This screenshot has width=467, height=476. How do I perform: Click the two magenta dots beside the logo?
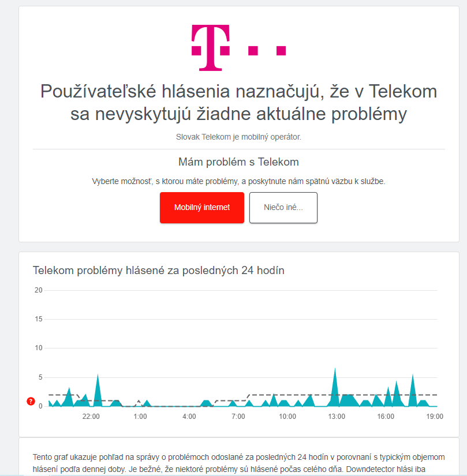pyautogui.click(x=267, y=51)
